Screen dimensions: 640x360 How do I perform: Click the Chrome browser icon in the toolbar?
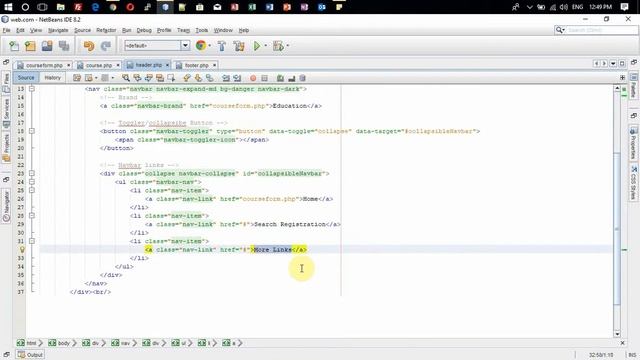click(x=200, y=46)
